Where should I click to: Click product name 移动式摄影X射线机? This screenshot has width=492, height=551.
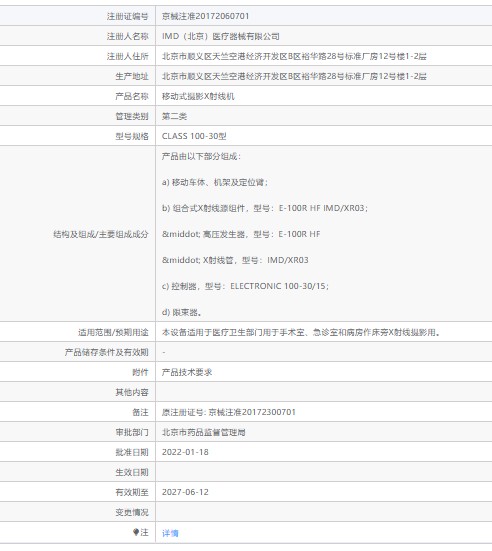click(198, 96)
